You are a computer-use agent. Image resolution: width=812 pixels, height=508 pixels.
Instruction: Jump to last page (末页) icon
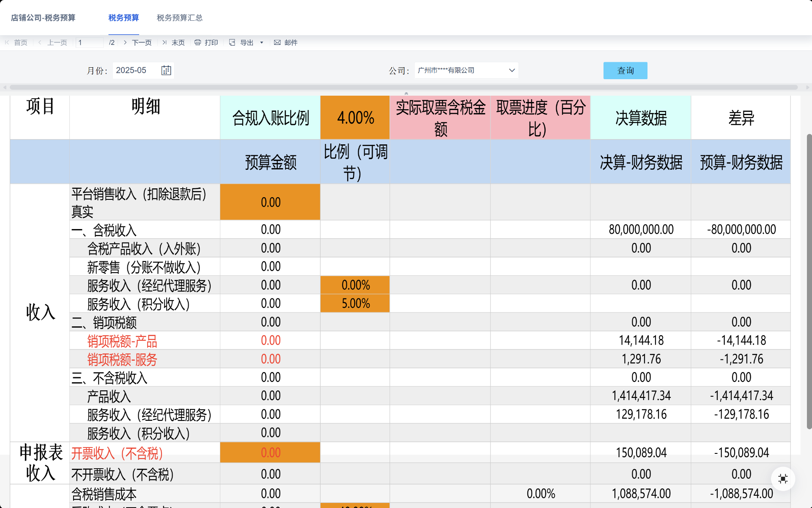point(165,42)
